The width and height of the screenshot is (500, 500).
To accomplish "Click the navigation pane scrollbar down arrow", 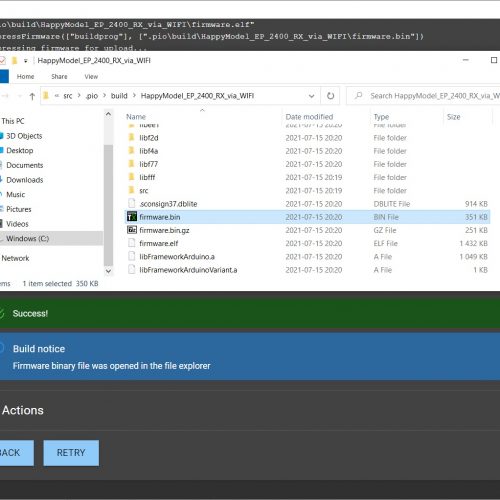I will (x=108, y=271).
